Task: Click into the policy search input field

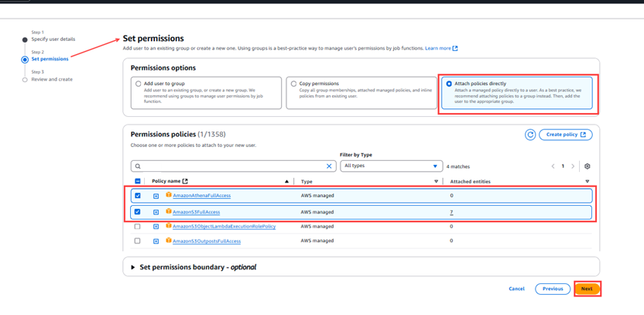Action: pyautogui.click(x=232, y=166)
